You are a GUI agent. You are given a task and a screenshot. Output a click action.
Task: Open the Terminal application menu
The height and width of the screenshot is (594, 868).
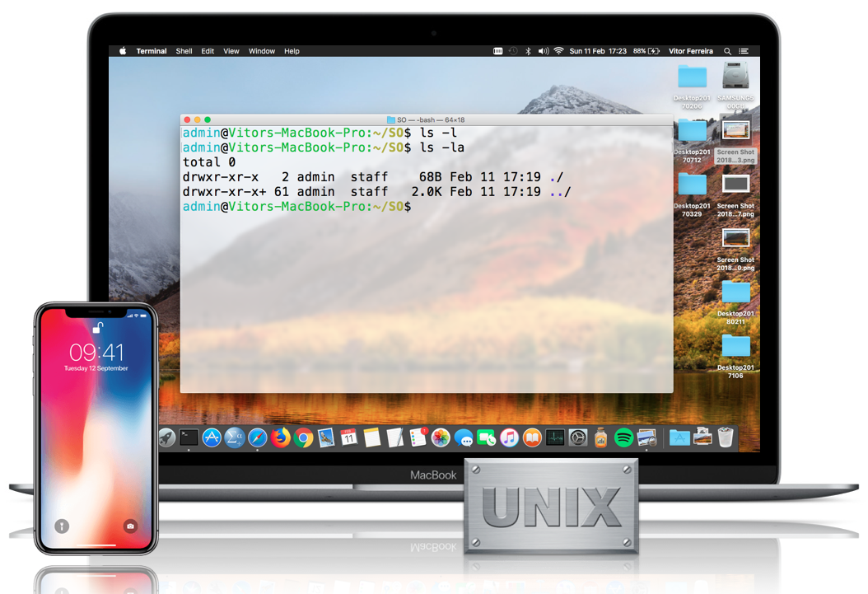(x=152, y=51)
